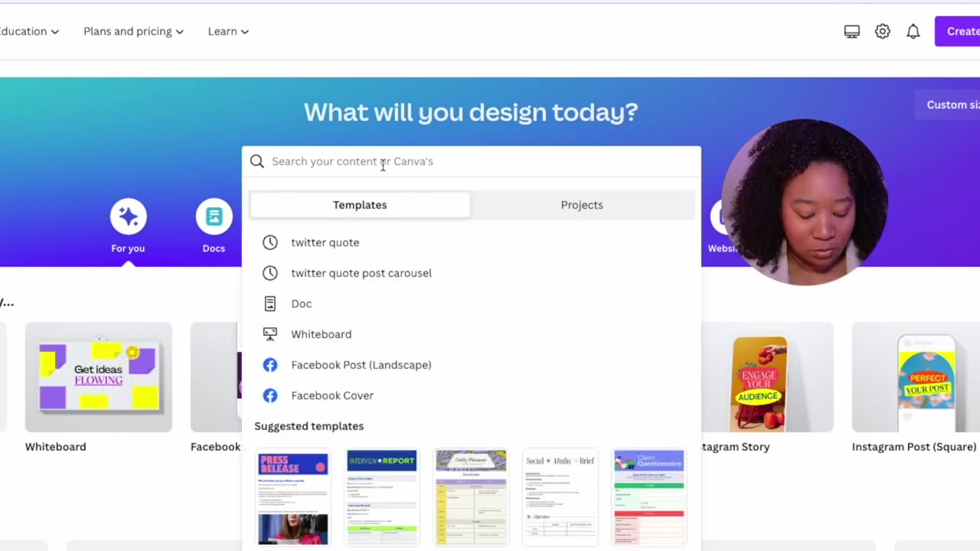Expand the Education dropdown menu
This screenshot has height=551, width=980.
28,31
